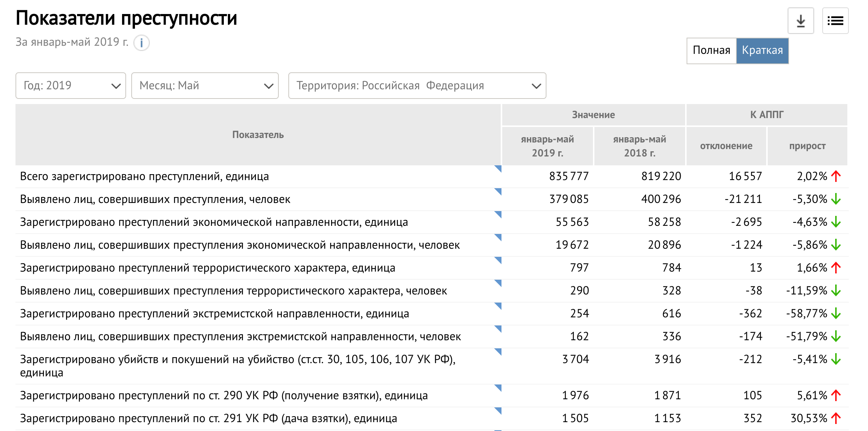Open Территория: Российская Федерация selector
868x431 pixels.
point(417,86)
